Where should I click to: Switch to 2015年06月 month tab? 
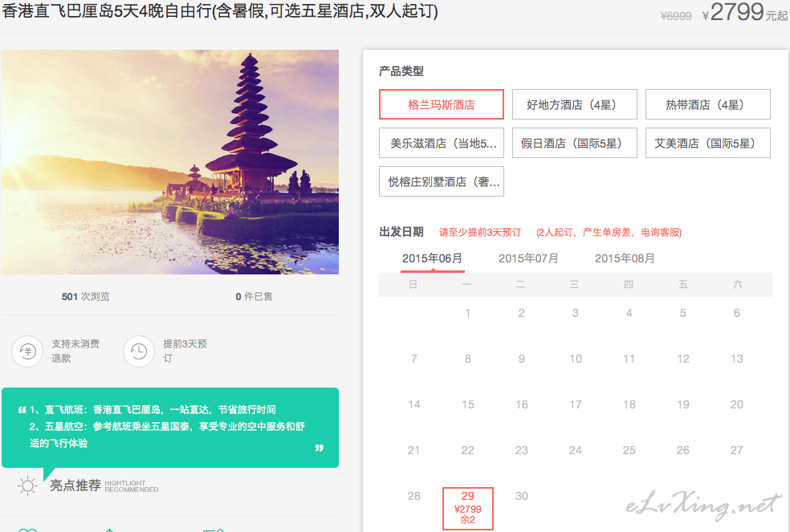point(432,258)
